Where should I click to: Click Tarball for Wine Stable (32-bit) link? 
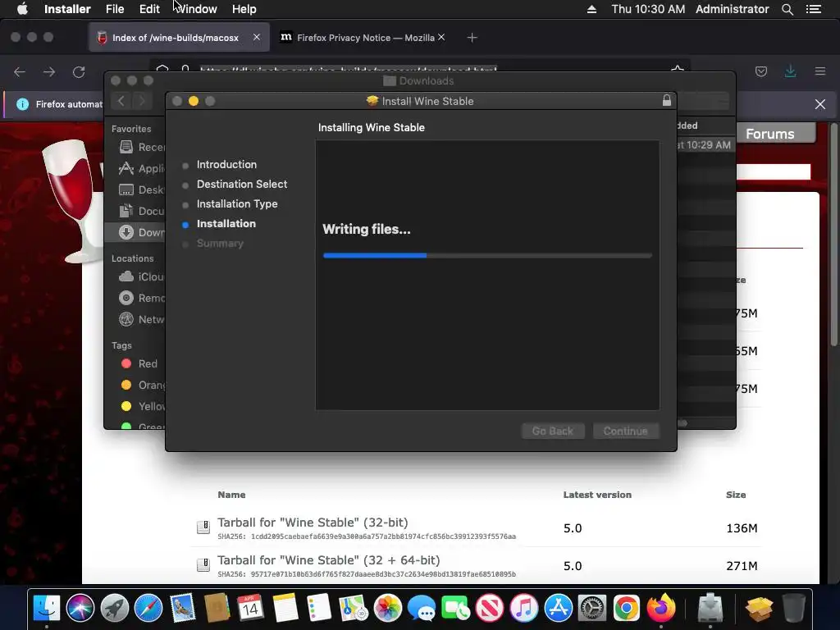click(x=313, y=523)
